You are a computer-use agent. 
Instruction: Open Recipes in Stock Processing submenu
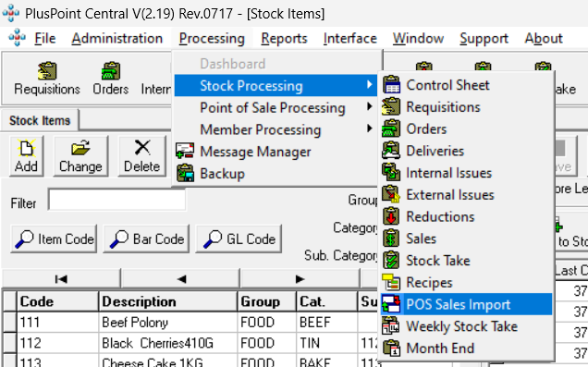(x=466, y=283)
